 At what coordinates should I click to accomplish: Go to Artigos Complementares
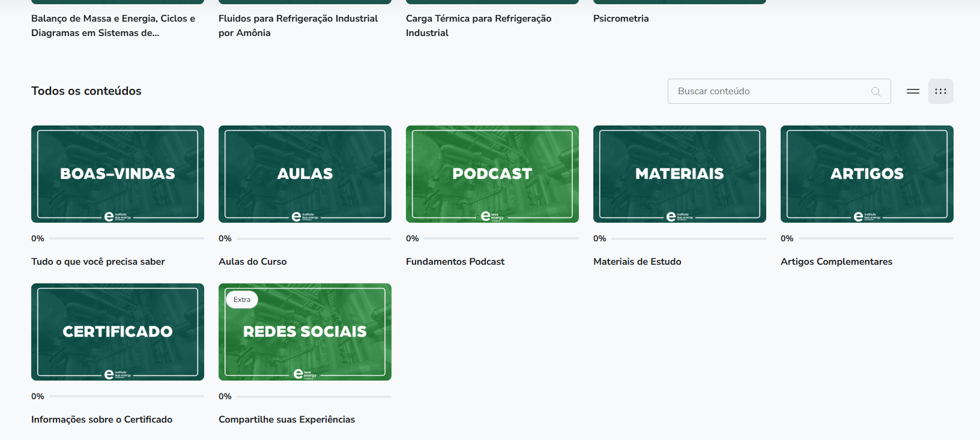pos(836,262)
